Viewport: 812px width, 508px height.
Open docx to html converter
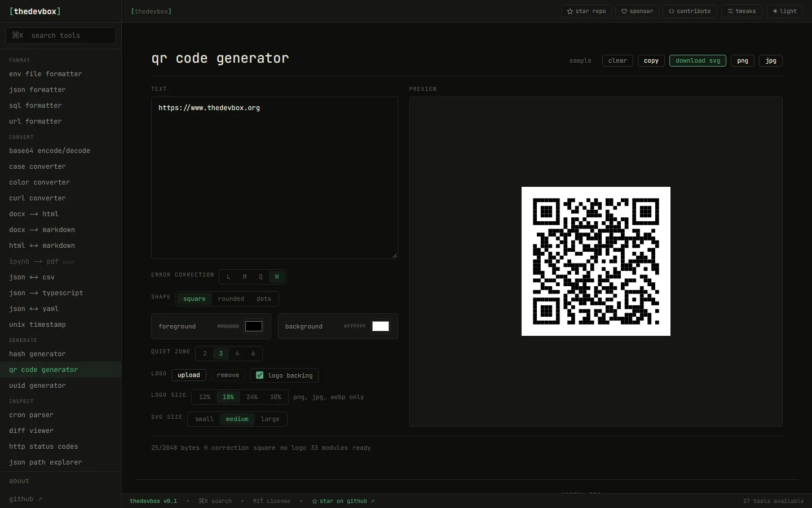pos(60,214)
